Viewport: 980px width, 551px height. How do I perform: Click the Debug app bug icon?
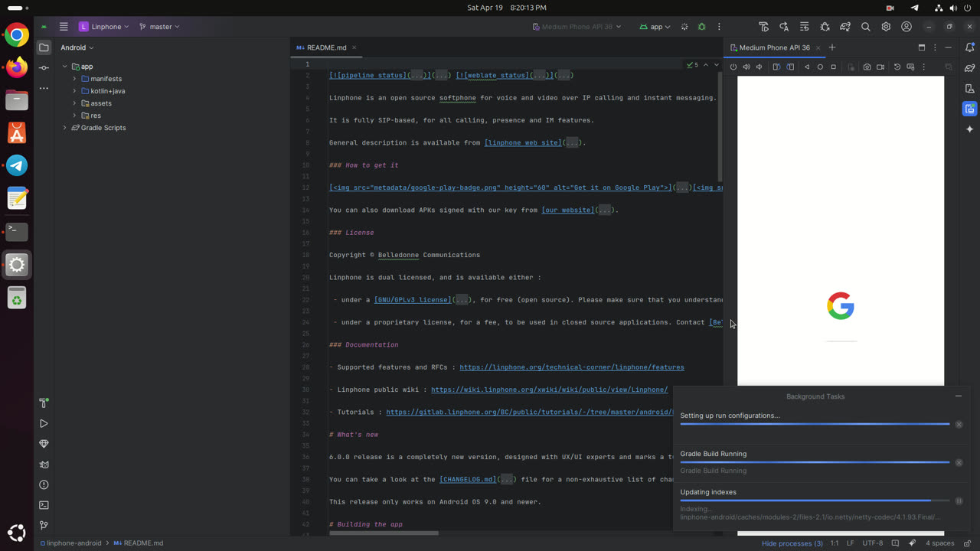click(701, 27)
